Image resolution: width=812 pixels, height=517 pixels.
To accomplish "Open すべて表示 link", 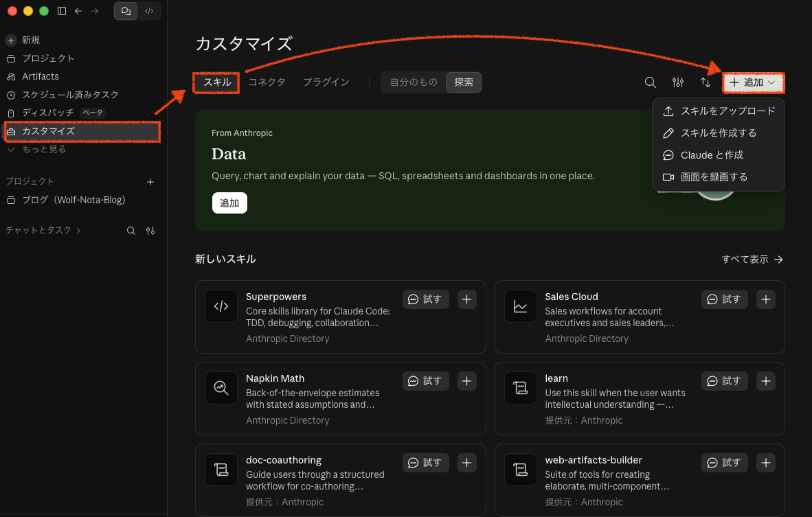I will click(752, 260).
